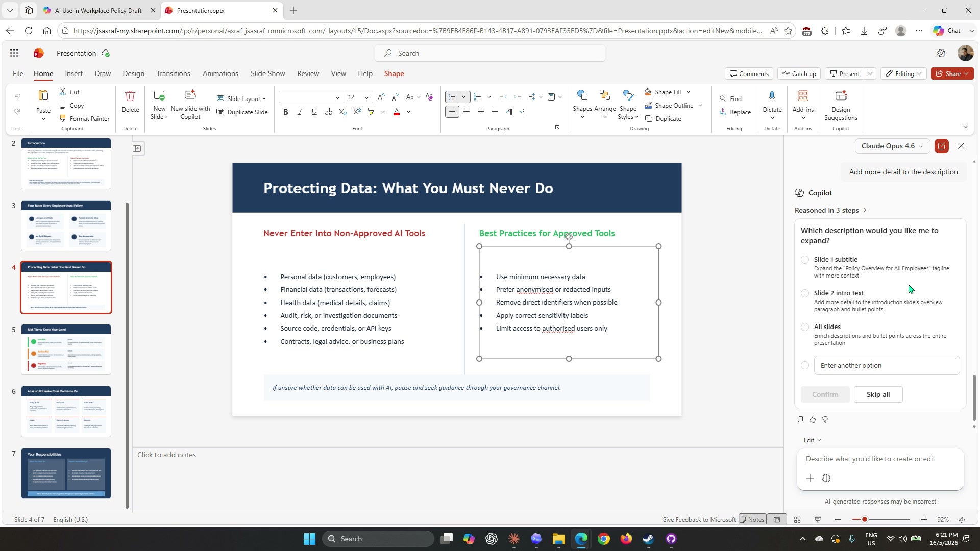
Task: Expand the Shape Outline options
Action: [700, 106]
